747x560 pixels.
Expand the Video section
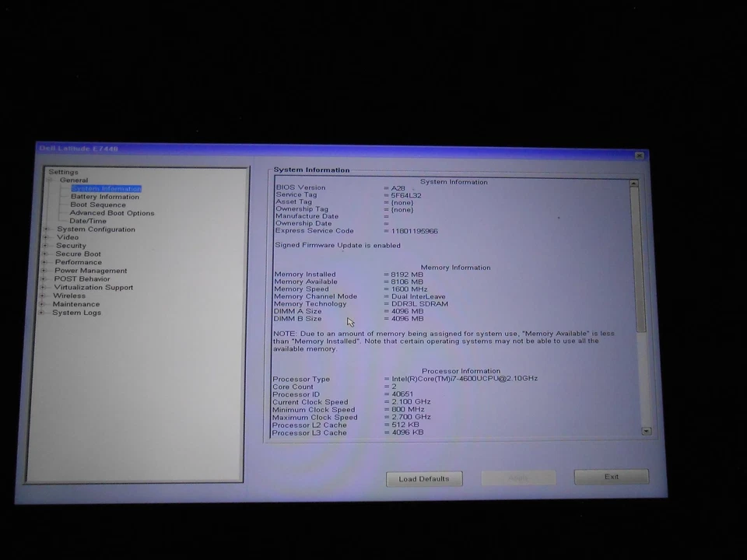46,237
